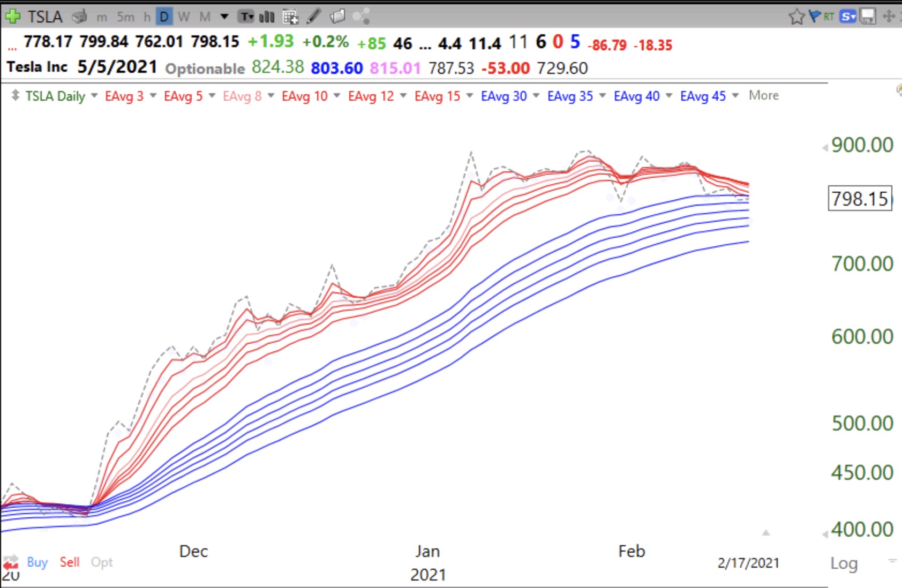
Task: Switch to 5m time frame
Action: coord(126,17)
